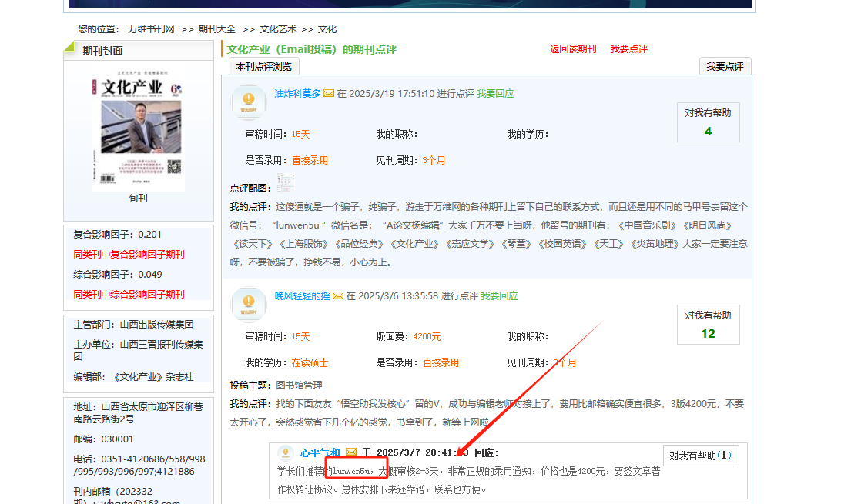Click the envelope icon beside 晚风轻轻的摇

click(x=338, y=296)
